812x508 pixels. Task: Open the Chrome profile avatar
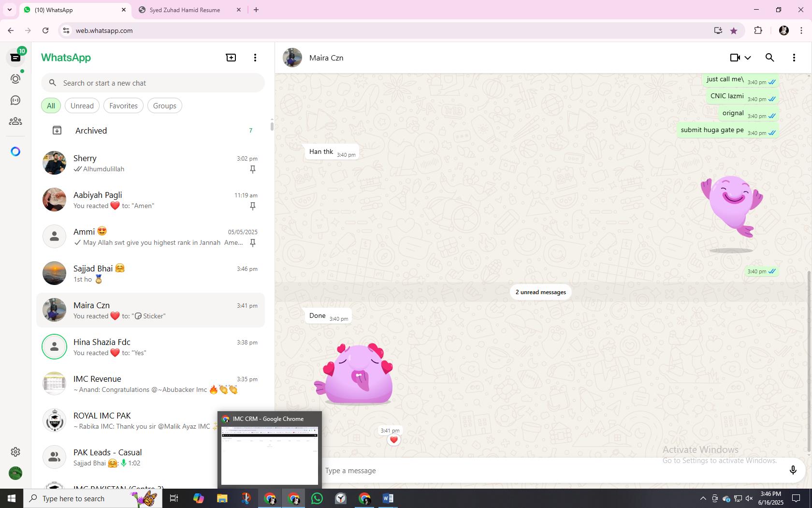784,30
